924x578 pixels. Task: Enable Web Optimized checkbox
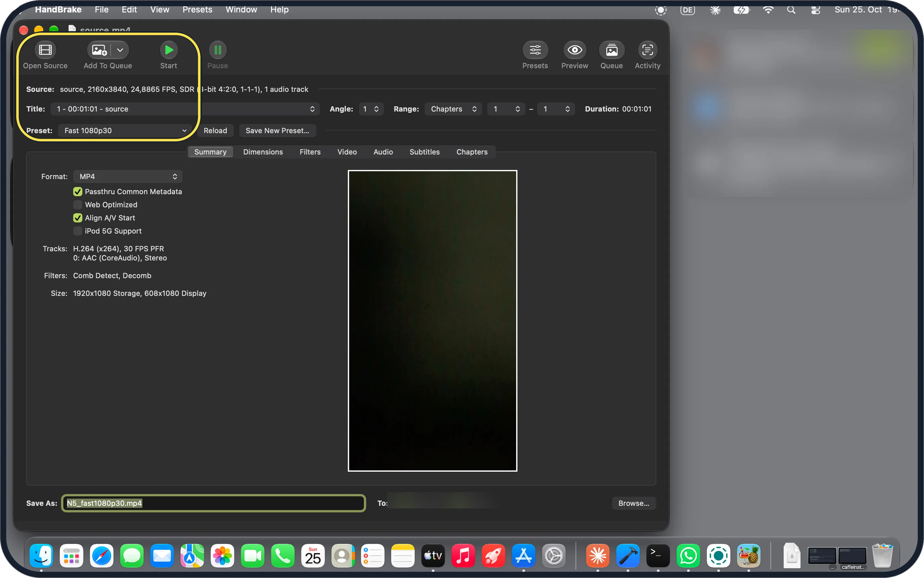(78, 204)
